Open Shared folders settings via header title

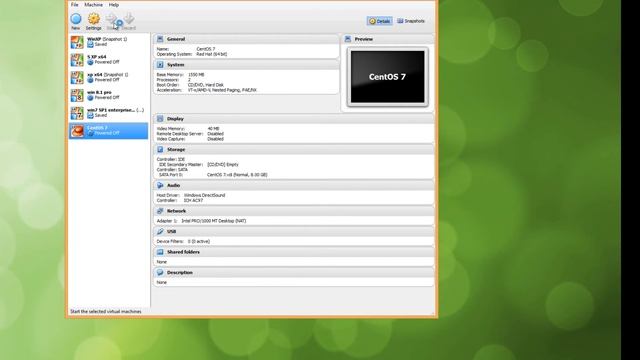pos(183,252)
